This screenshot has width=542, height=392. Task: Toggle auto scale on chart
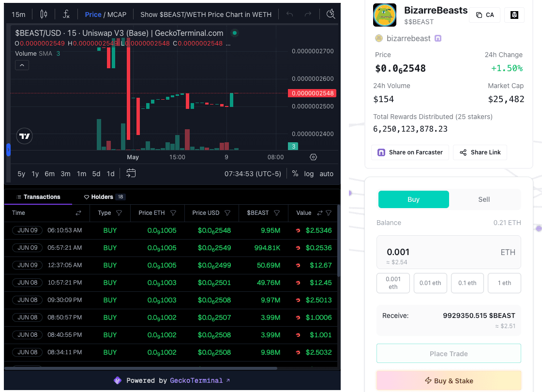point(326,174)
